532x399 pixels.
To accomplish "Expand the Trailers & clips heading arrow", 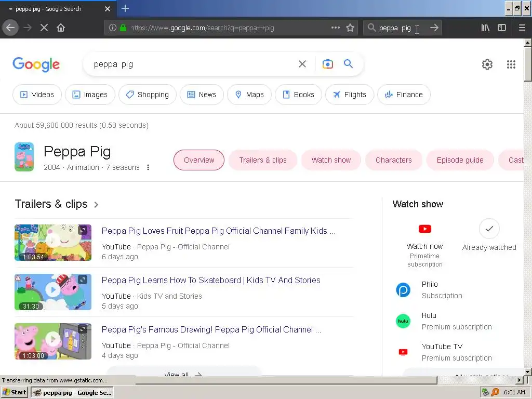I will point(96,205).
